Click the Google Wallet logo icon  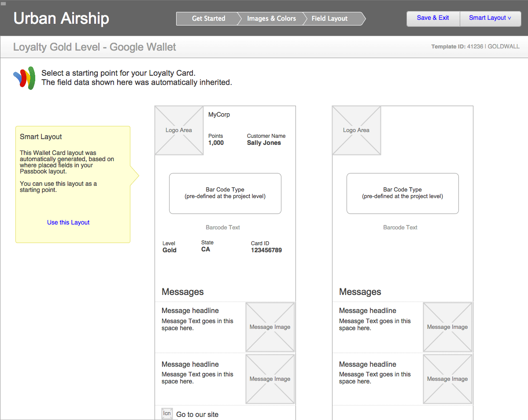click(24, 78)
